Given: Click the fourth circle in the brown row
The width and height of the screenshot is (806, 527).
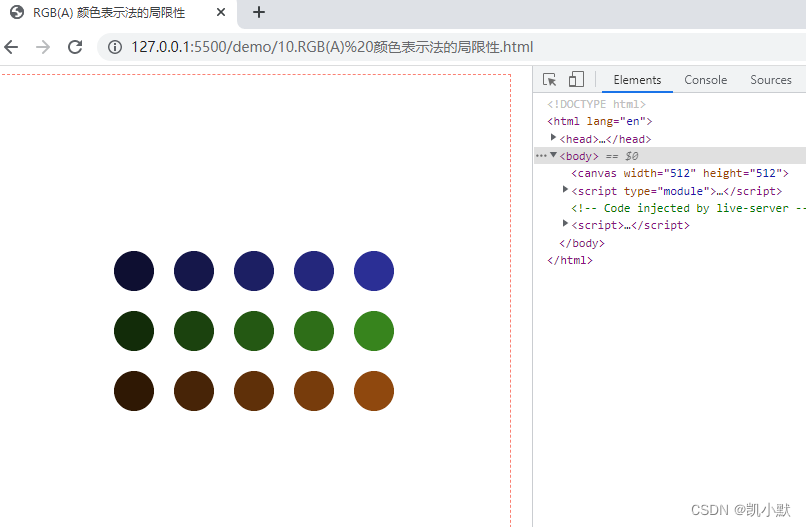Looking at the screenshot, I should click(x=314, y=391).
